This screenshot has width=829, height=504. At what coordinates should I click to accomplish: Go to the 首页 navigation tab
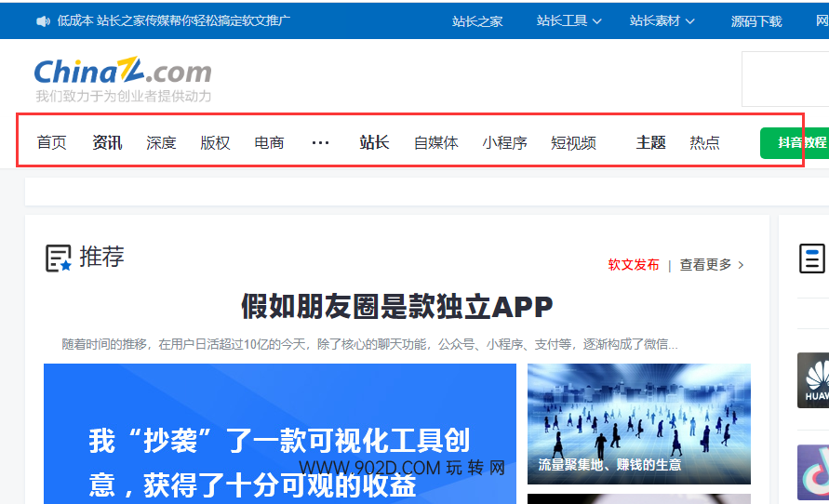(x=52, y=142)
